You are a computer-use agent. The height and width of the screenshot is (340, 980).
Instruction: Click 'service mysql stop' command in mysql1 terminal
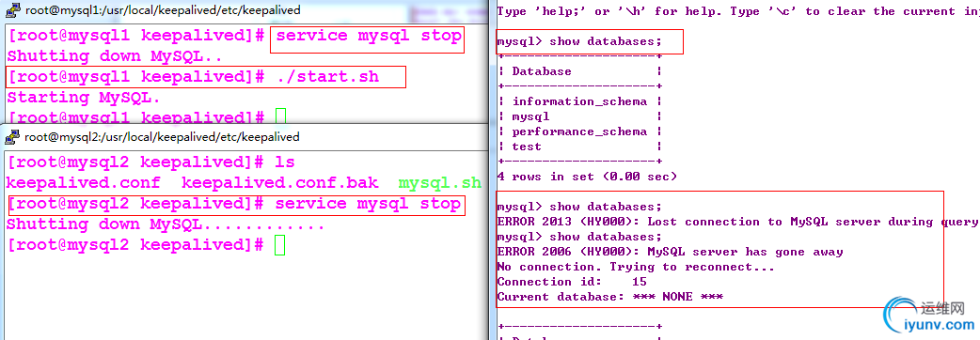click(368, 36)
